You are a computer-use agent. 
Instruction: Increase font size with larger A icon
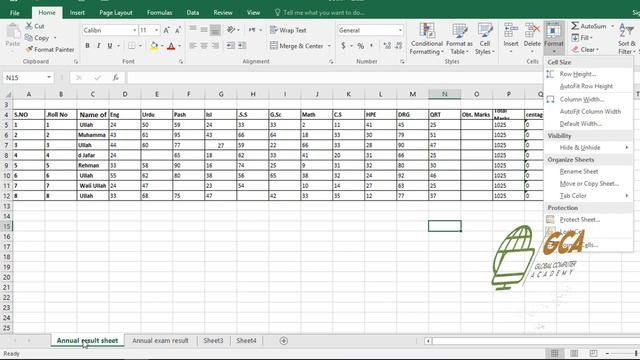click(x=167, y=30)
